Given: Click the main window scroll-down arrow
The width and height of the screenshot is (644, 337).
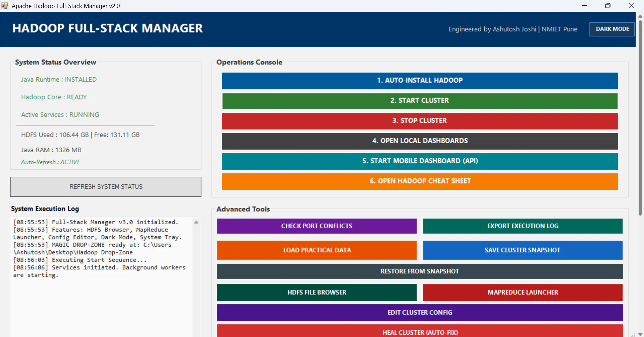Looking at the screenshot, I should tap(640, 334).
